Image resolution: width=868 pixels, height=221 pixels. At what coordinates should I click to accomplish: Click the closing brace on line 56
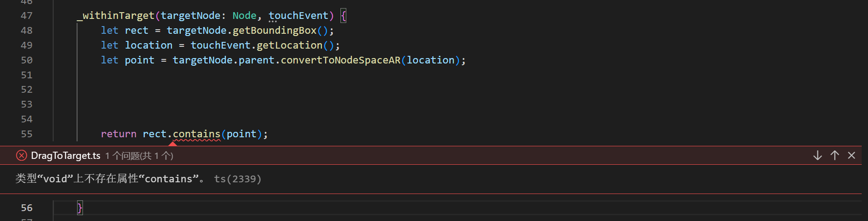pyautogui.click(x=80, y=208)
